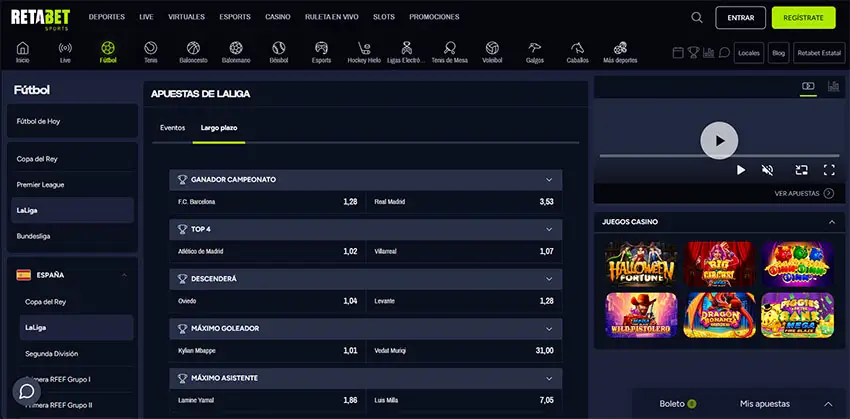
Task: Collapse the Descenderá section
Action: tap(549, 279)
